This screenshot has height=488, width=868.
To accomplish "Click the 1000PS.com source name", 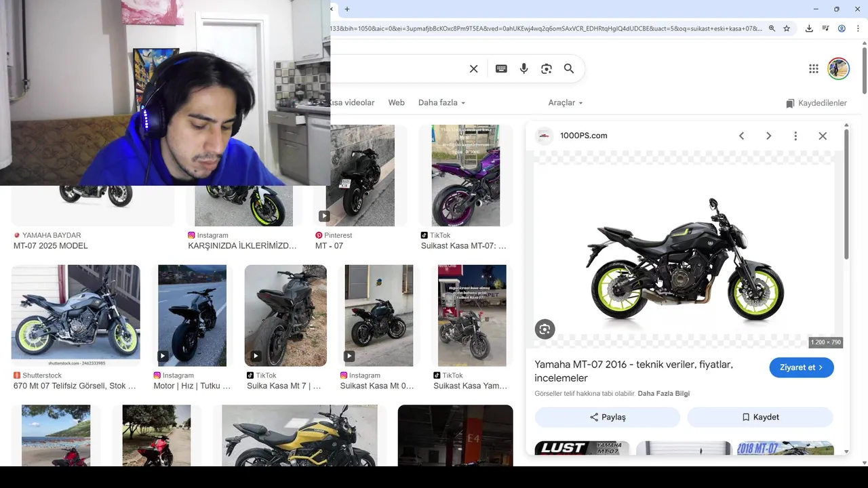I will (583, 136).
